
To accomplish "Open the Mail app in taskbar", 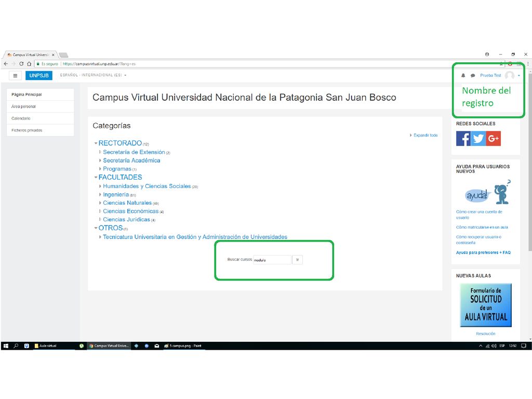I will pos(157,345).
